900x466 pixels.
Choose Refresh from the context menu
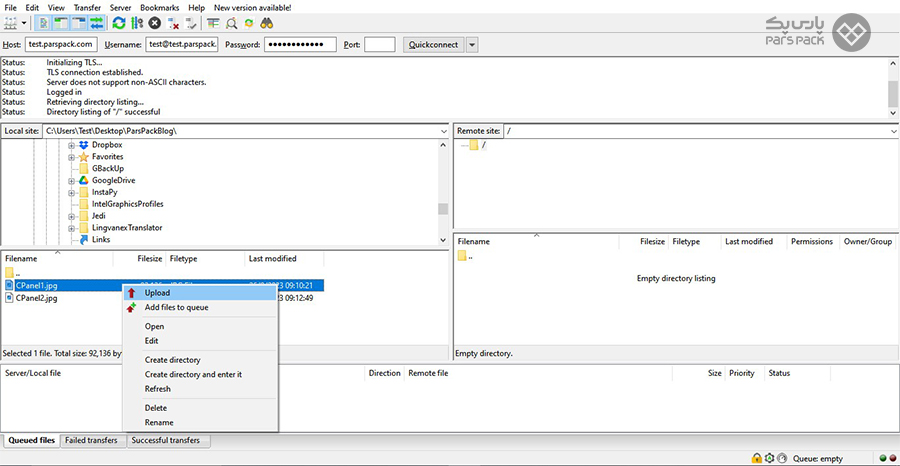(x=200, y=389)
